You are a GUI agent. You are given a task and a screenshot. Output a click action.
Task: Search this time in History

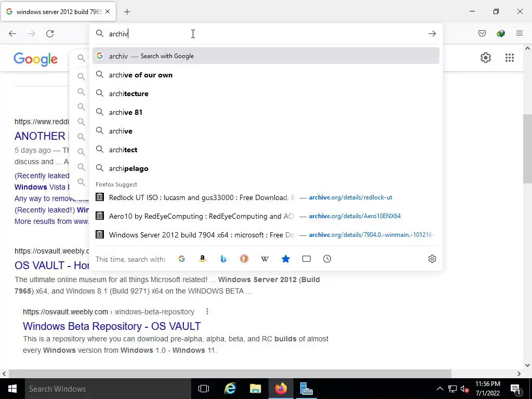(x=327, y=259)
